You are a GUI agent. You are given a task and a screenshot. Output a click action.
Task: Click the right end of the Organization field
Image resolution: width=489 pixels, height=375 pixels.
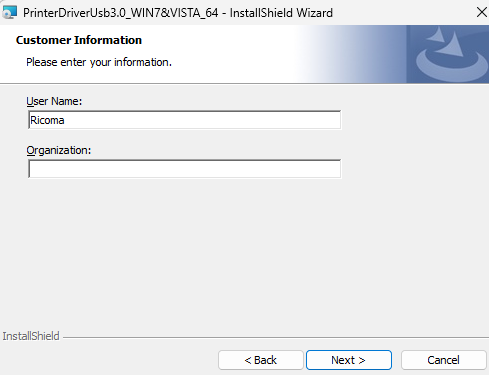tap(333, 169)
